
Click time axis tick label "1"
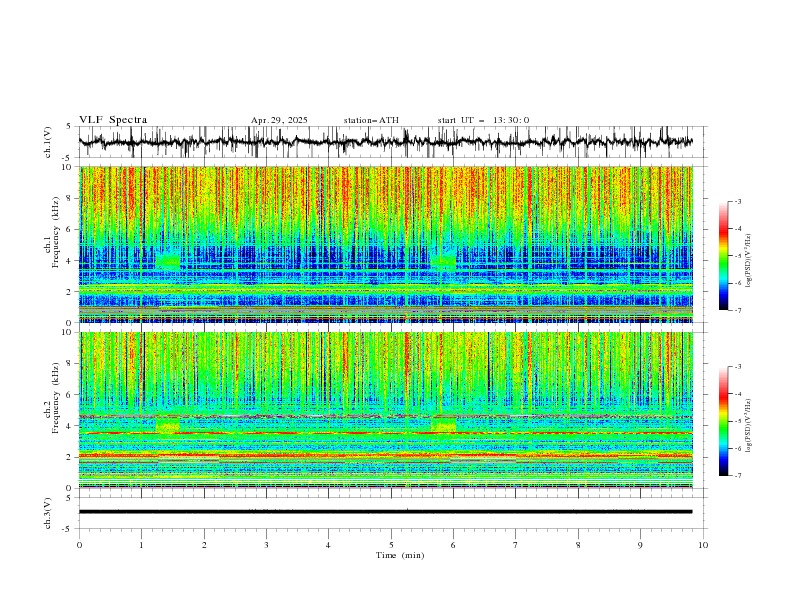[x=141, y=545]
